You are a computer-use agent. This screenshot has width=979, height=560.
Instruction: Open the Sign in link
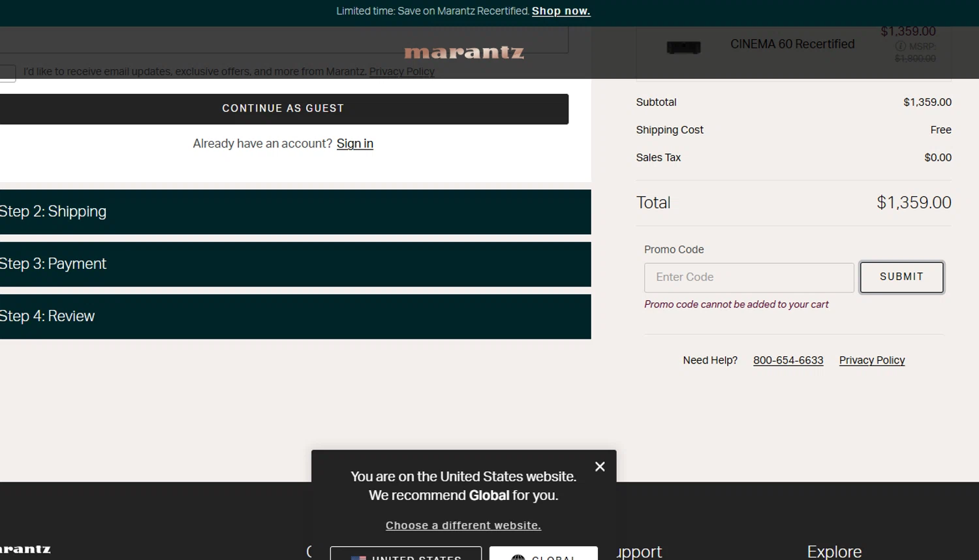tap(355, 144)
